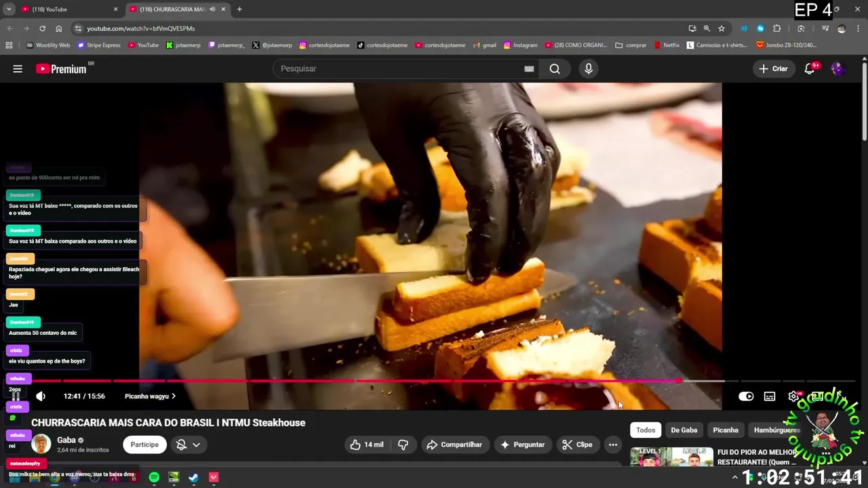Open the Chrome apps grid icon
This screenshot has height=488, width=868.
(9, 45)
